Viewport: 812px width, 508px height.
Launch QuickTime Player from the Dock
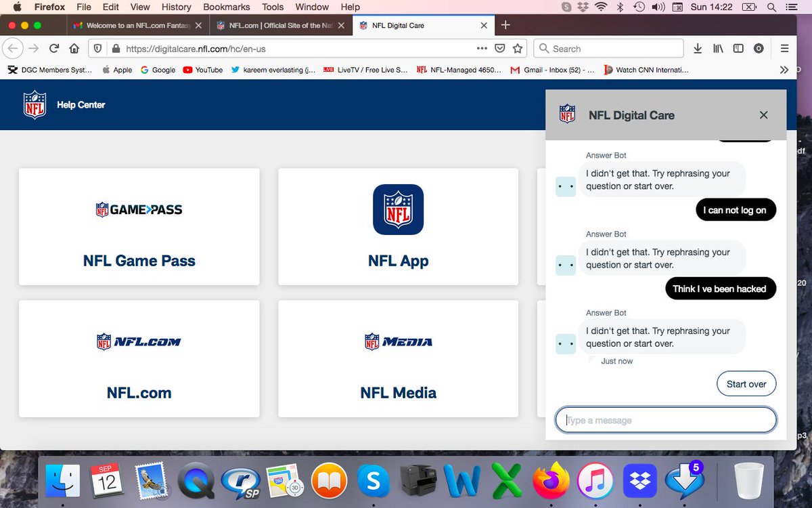196,481
